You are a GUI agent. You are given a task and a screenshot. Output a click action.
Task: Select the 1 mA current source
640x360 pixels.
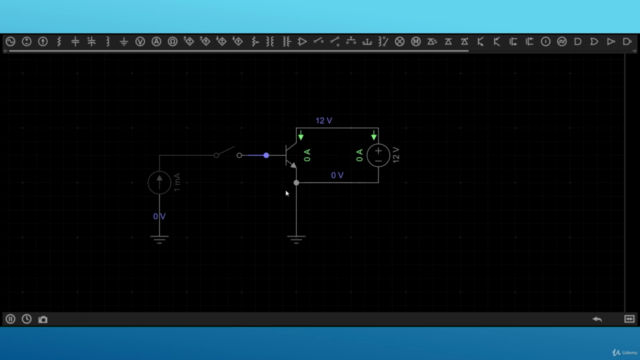pos(160,182)
